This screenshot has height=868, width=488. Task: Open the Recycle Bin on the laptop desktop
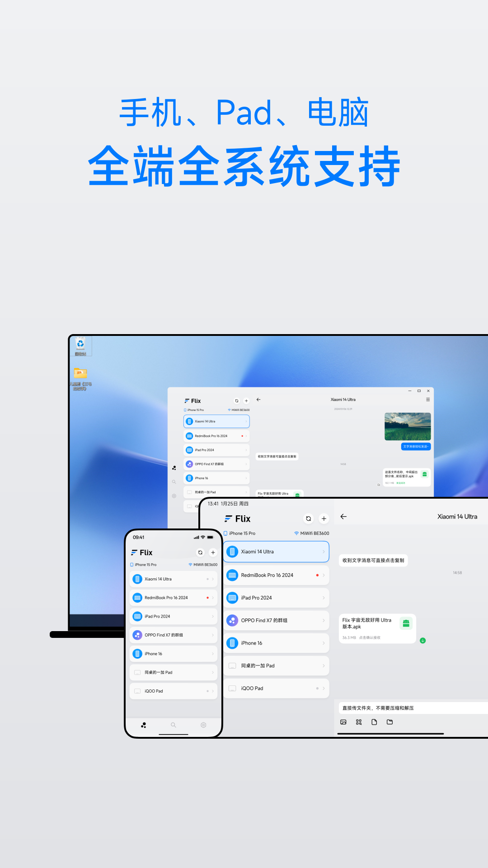click(80, 346)
